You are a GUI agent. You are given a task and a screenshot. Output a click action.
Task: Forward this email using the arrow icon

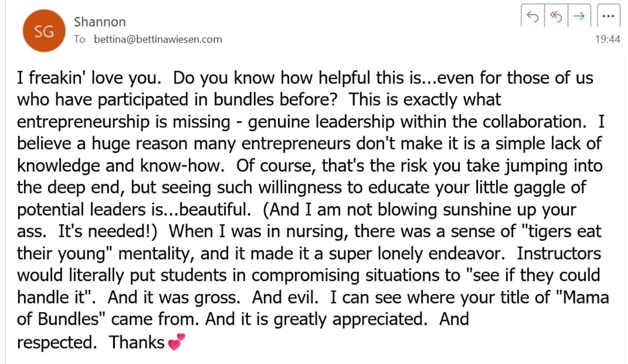(x=579, y=16)
